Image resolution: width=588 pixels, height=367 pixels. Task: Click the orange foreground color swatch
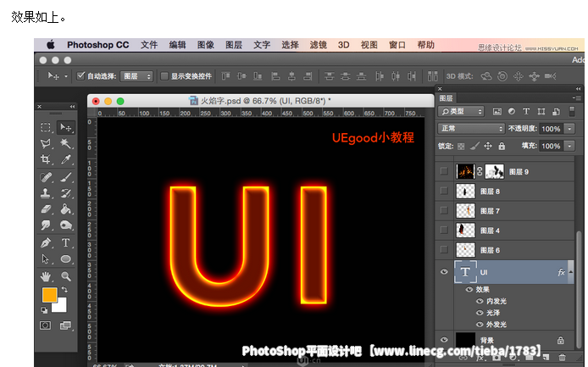point(49,295)
